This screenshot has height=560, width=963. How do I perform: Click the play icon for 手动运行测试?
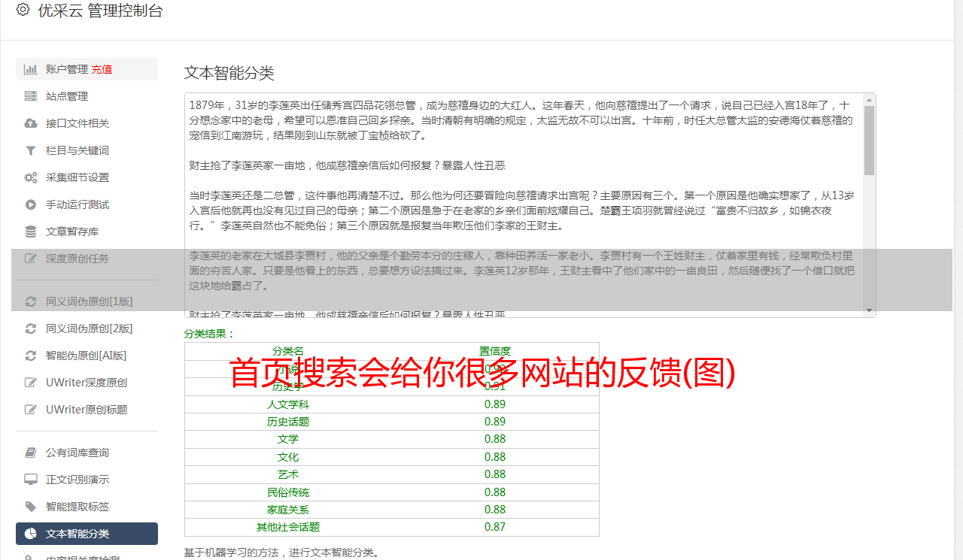point(31,204)
